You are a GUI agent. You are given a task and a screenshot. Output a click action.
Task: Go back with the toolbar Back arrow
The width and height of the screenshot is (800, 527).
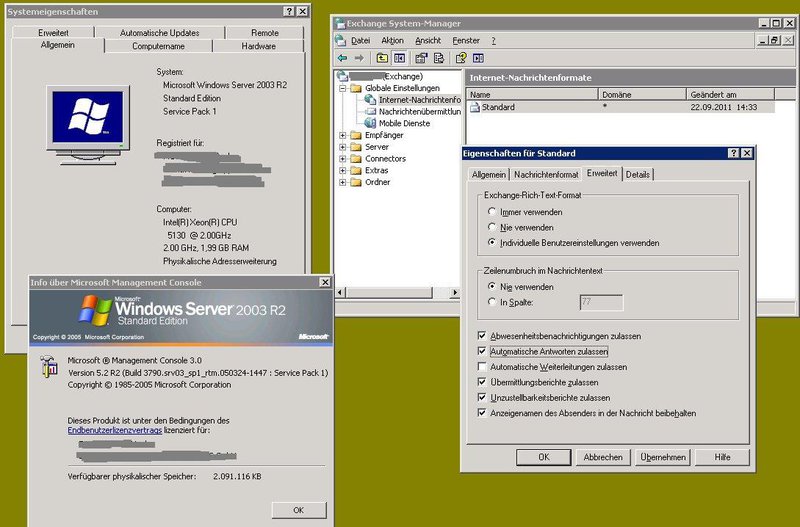pyautogui.click(x=343, y=58)
